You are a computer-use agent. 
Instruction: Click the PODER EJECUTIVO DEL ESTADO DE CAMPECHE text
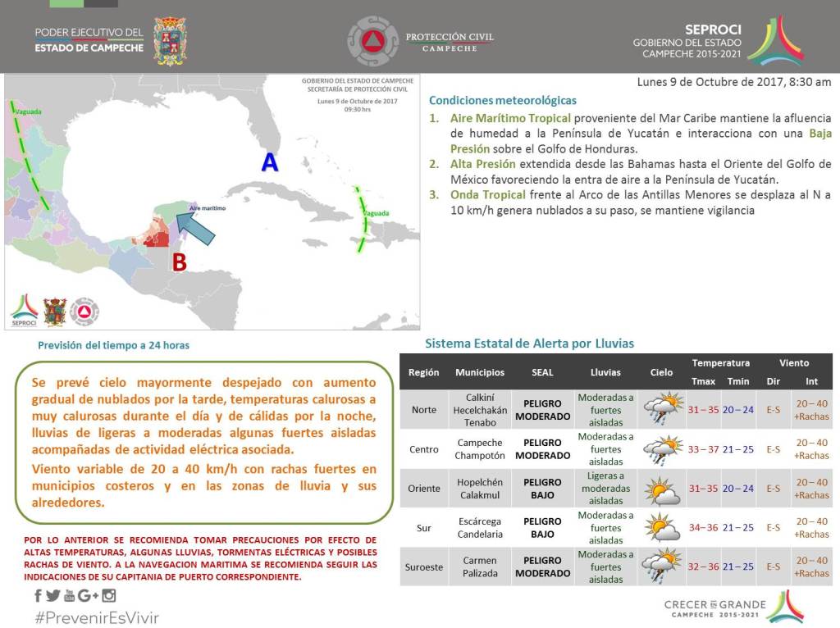(89, 40)
